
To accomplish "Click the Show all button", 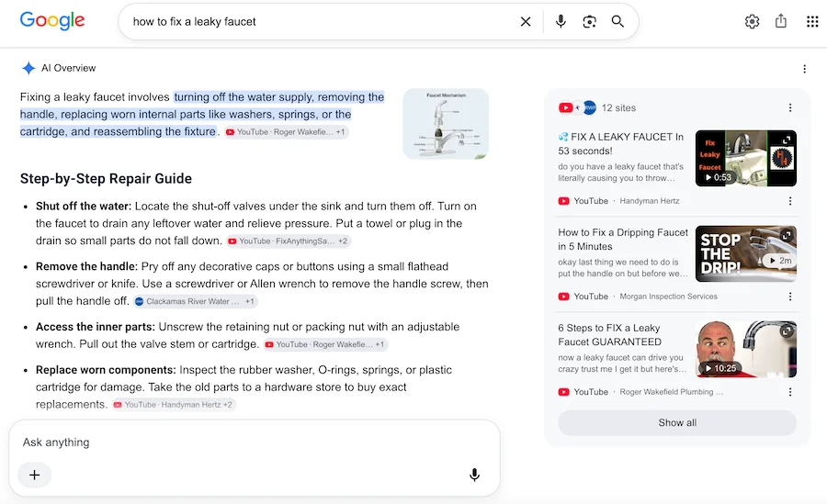I will (x=677, y=423).
